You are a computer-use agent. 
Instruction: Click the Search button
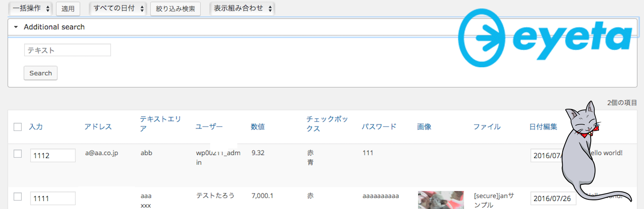[x=40, y=73]
